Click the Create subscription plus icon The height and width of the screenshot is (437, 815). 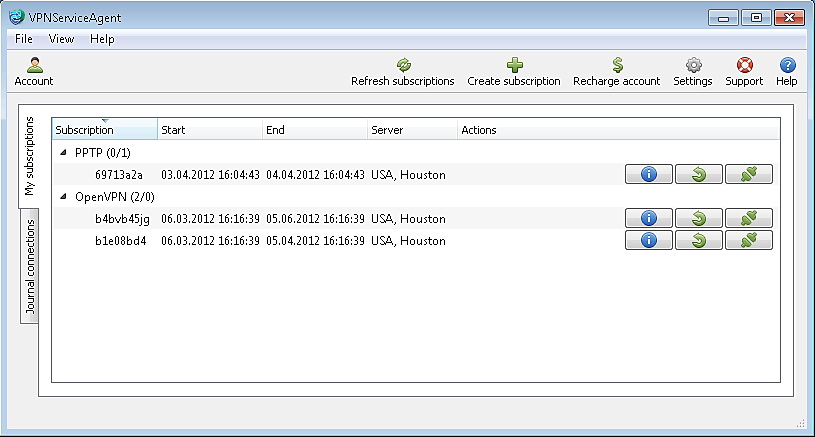coord(514,66)
